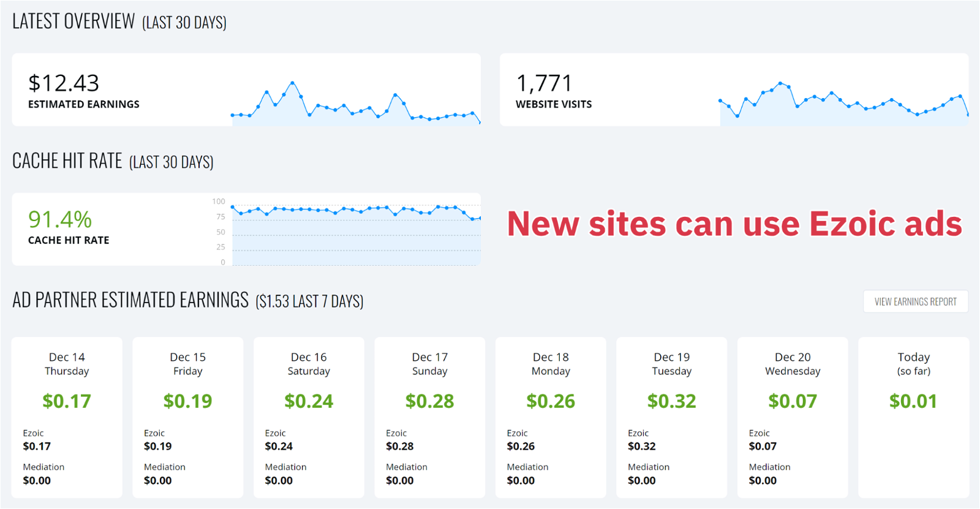This screenshot has height=509, width=980.
Task: Select the Dec 17 Sunday $0.28 total
Action: (x=429, y=401)
